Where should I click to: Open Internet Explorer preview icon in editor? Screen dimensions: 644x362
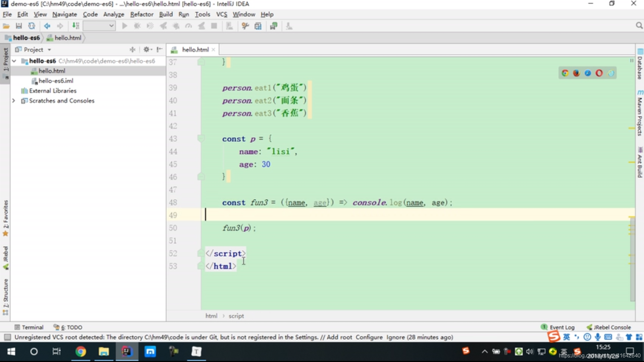click(x=611, y=73)
